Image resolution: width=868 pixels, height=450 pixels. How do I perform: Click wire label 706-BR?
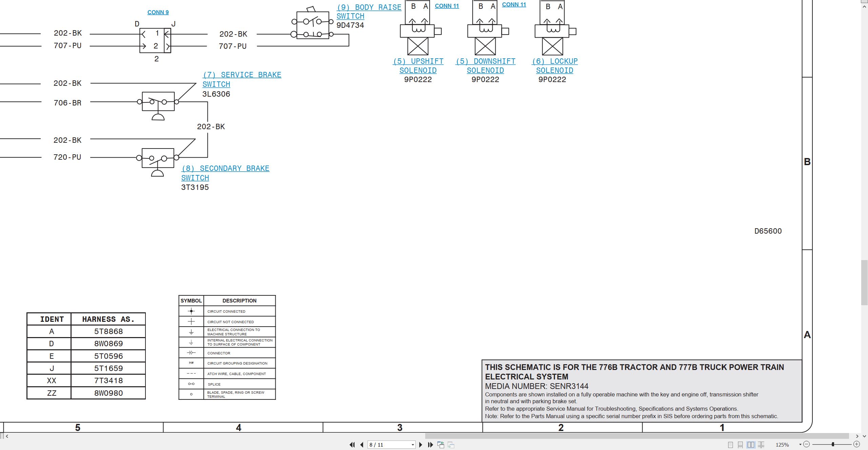point(67,103)
